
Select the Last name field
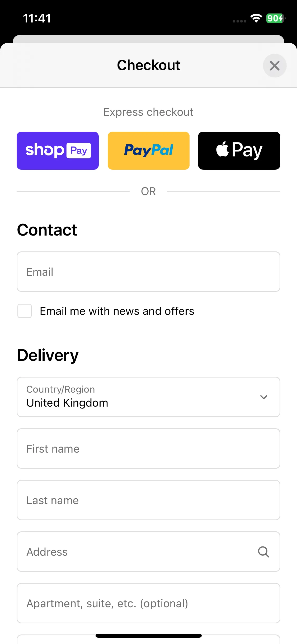[148, 500]
